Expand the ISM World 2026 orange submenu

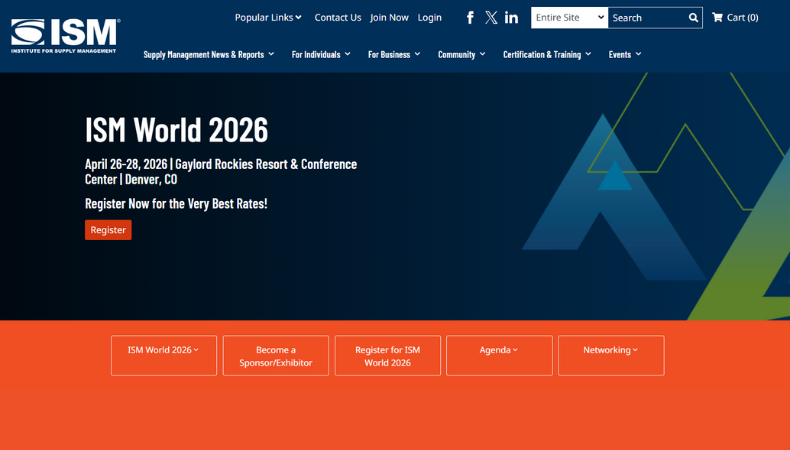(164, 355)
